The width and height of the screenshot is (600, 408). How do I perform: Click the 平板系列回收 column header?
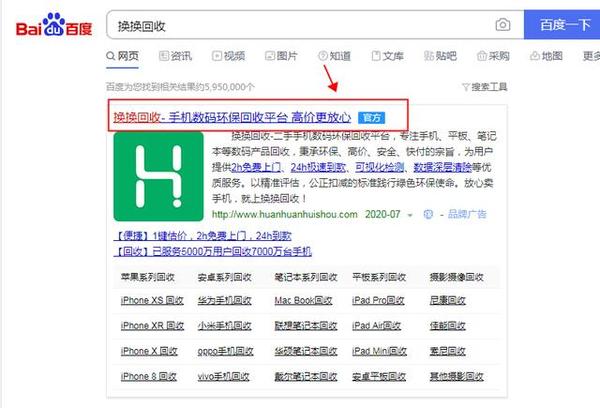click(379, 277)
